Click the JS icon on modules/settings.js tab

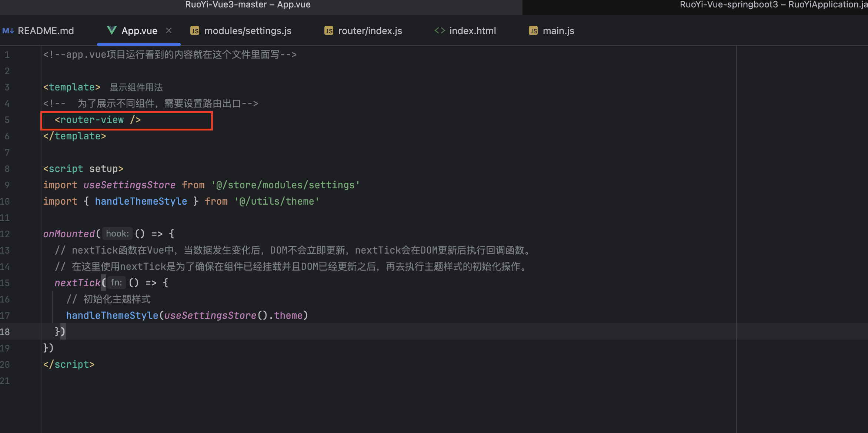[195, 31]
